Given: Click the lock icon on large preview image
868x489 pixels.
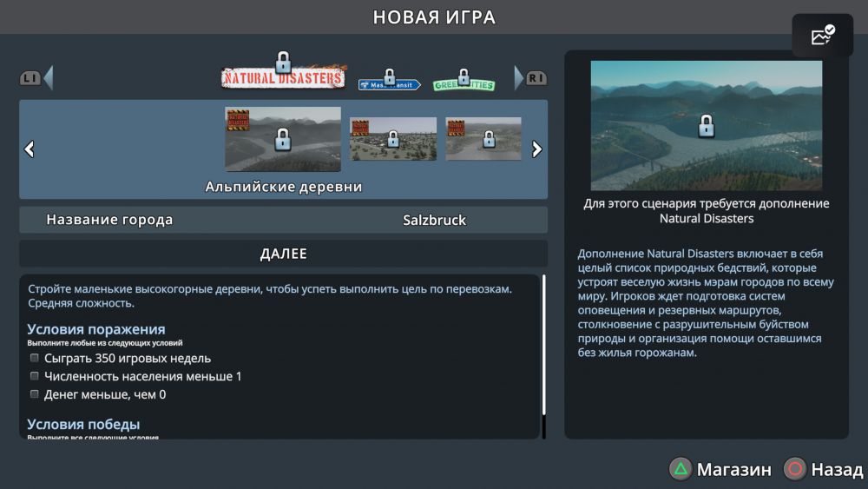Looking at the screenshot, I should click(x=707, y=126).
